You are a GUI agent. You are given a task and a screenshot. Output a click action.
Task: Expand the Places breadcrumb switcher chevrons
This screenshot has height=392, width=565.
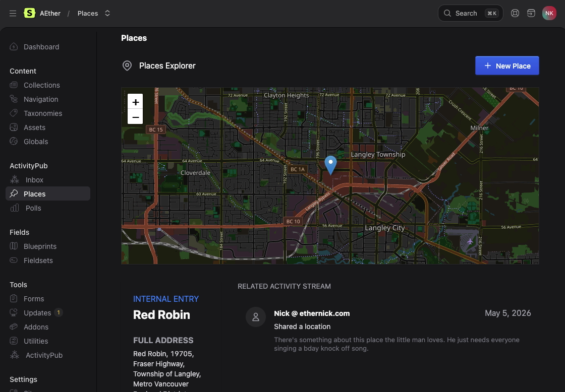pyautogui.click(x=107, y=13)
